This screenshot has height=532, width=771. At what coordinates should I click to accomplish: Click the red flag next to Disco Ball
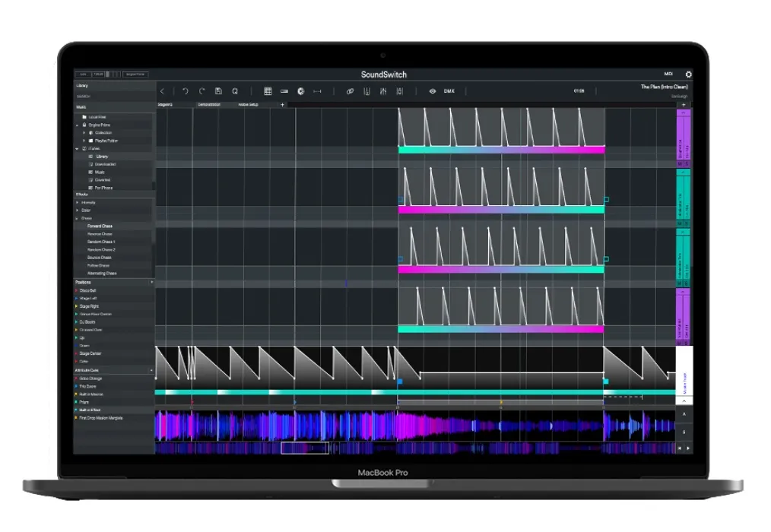coord(76,290)
